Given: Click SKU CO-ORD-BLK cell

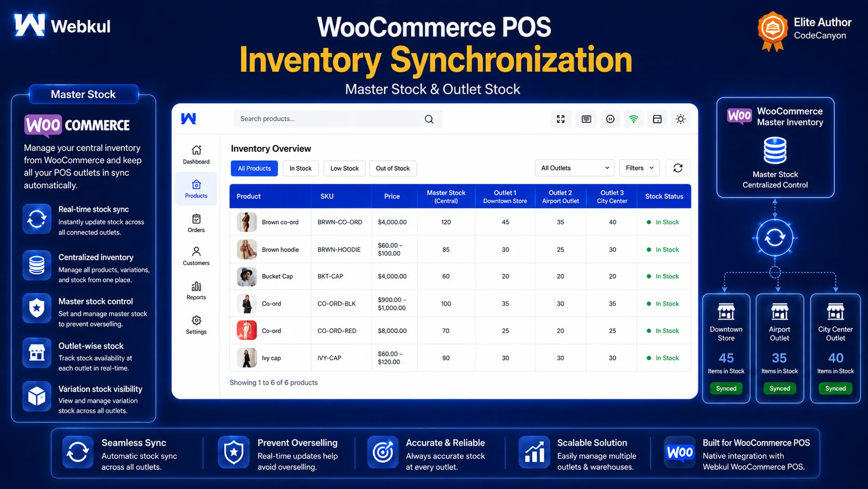Looking at the screenshot, I should tap(337, 303).
